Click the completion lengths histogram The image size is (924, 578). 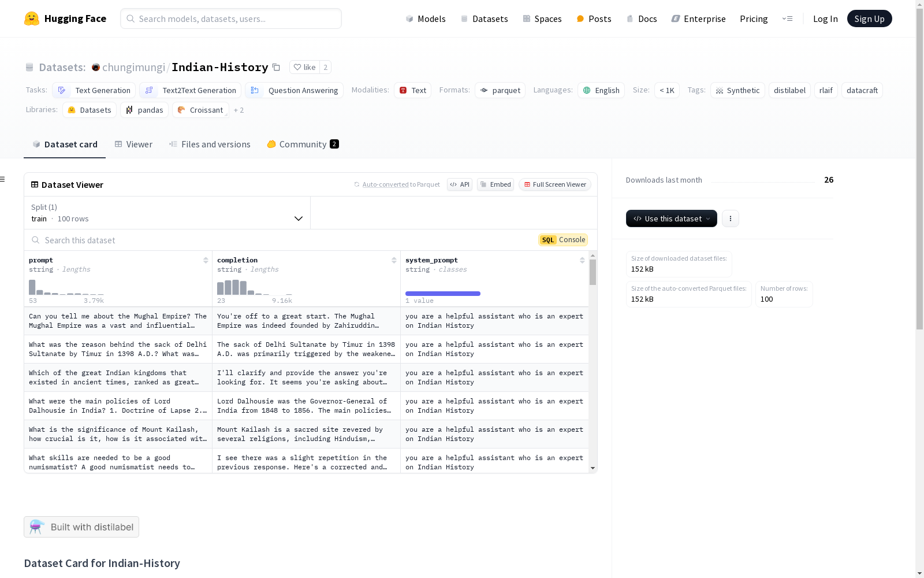point(255,287)
